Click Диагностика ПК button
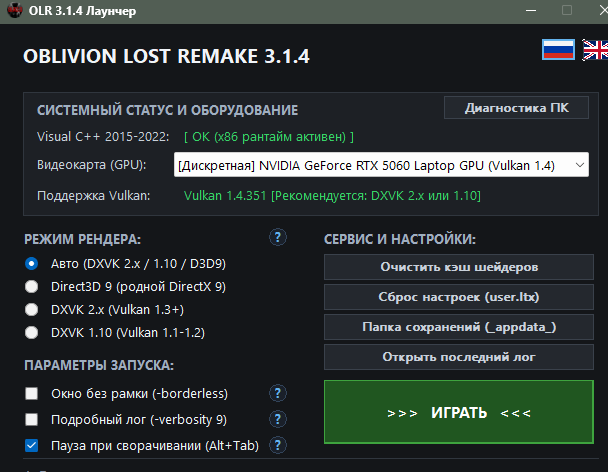608x472 pixels. (x=516, y=108)
